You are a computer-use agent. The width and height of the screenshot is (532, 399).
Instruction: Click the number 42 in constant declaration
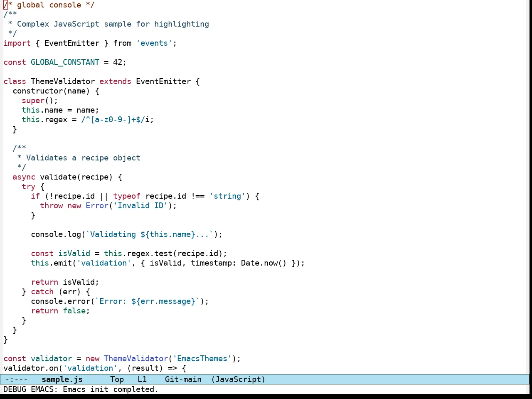pos(118,62)
